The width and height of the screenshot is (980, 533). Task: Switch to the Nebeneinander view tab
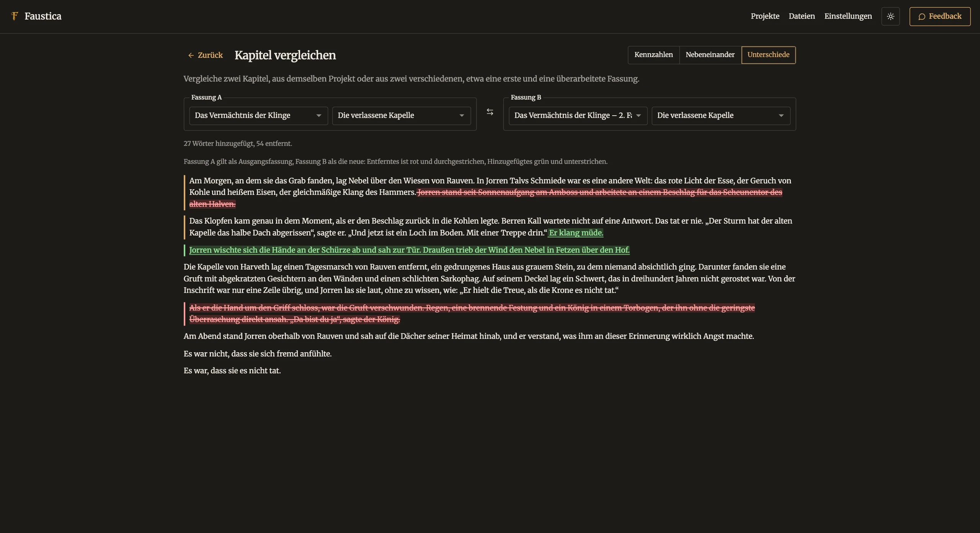[x=710, y=55]
